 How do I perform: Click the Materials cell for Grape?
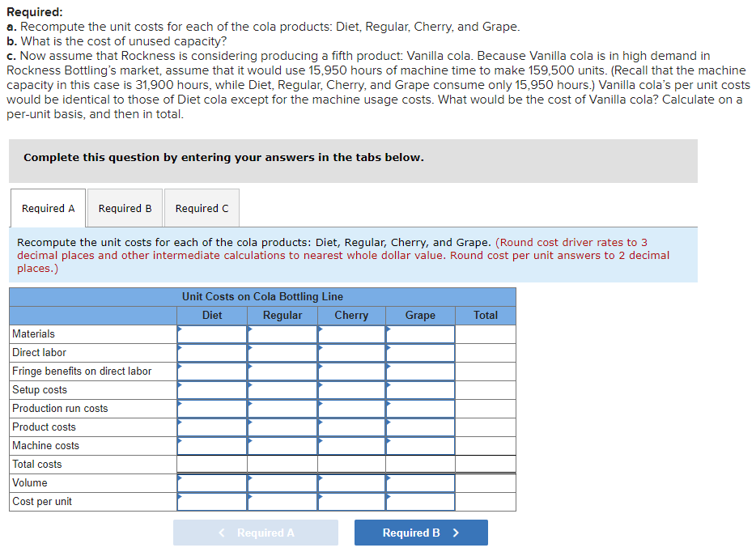[x=420, y=334]
